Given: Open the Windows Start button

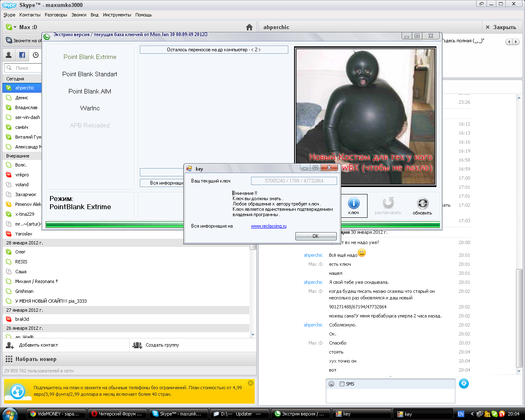Looking at the screenshot, I should (10, 414).
